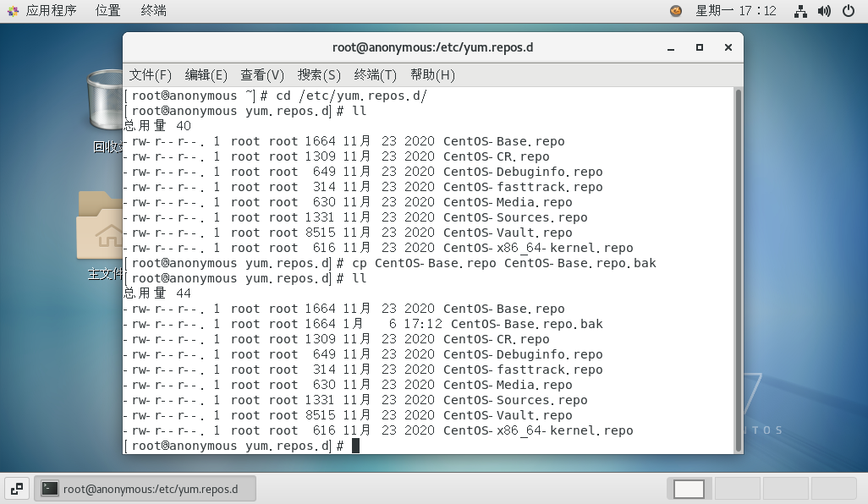This screenshot has width=868, height=504.
Task: Switch to the first workspace in the switcher
Action: point(689,489)
